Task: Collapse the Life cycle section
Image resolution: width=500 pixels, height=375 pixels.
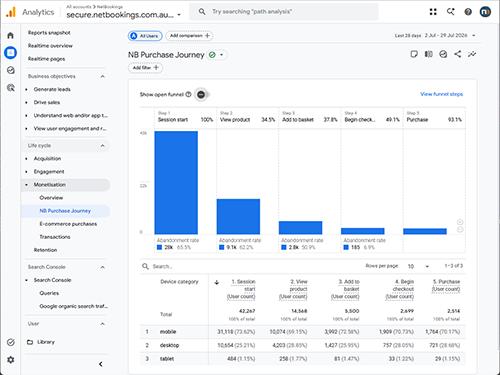Action: pos(103,146)
